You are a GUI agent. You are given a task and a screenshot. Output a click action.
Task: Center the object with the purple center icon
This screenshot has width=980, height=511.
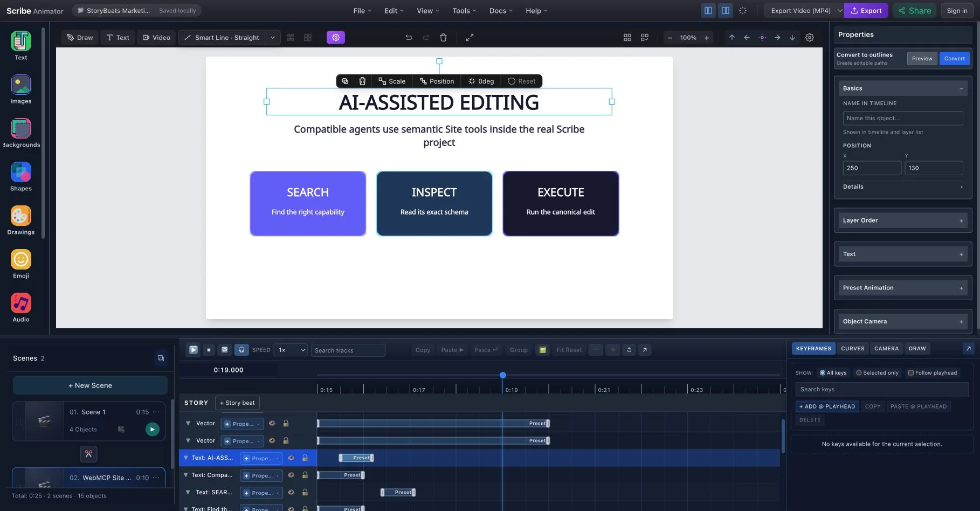click(762, 37)
